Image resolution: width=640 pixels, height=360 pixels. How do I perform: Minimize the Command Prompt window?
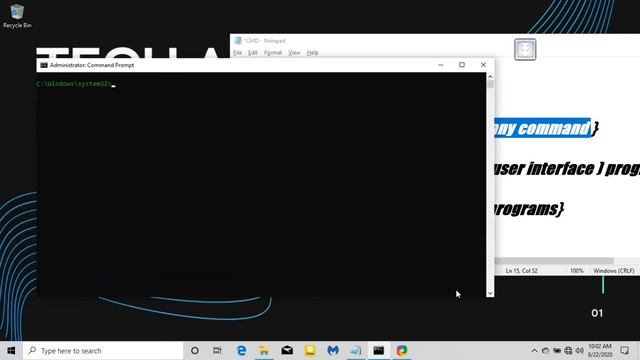(441, 65)
